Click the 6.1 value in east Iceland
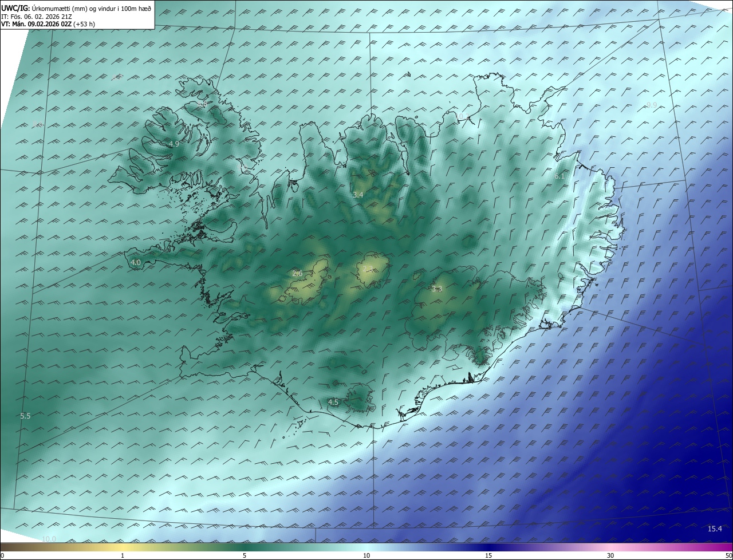Image resolution: width=733 pixels, height=560 pixels. [x=559, y=176]
